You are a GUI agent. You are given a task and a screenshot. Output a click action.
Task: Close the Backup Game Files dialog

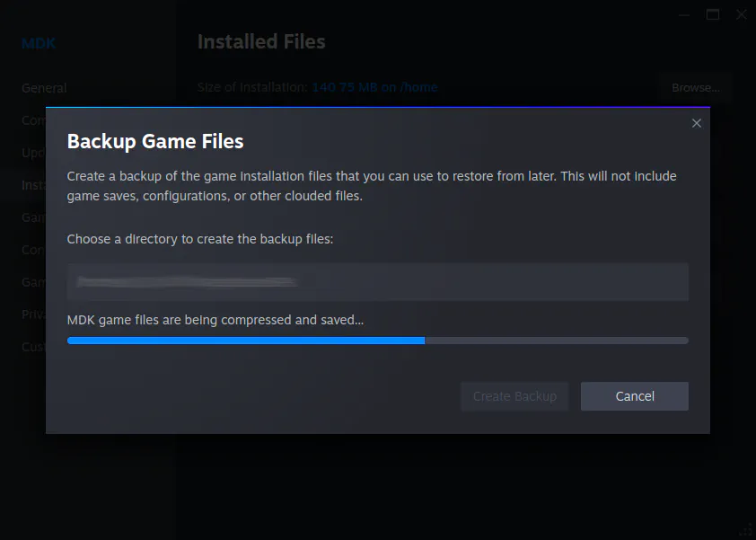pos(696,123)
